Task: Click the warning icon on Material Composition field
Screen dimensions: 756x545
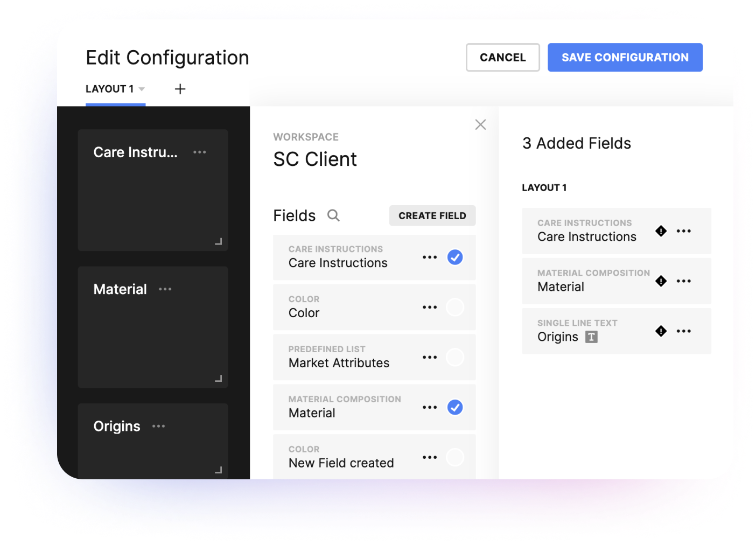Action: coord(661,281)
